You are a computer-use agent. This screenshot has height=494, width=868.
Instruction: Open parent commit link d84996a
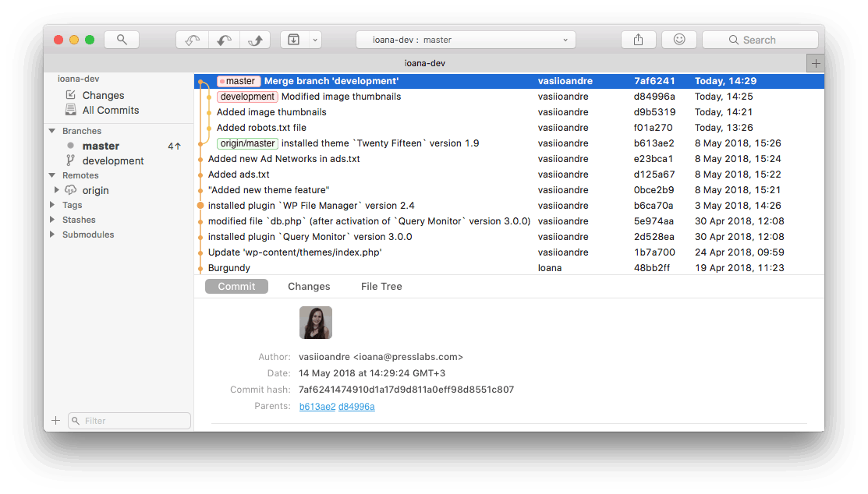click(x=356, y=407)
